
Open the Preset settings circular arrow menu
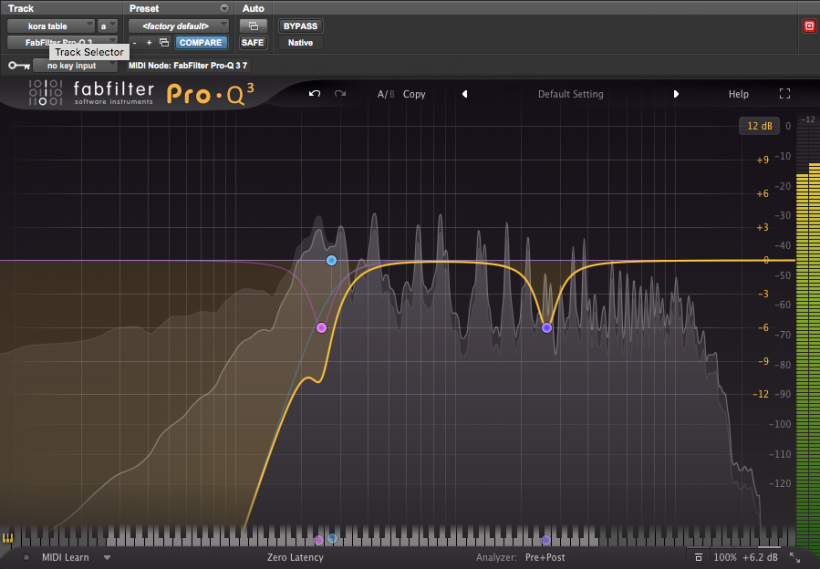[x=224, y=8]
